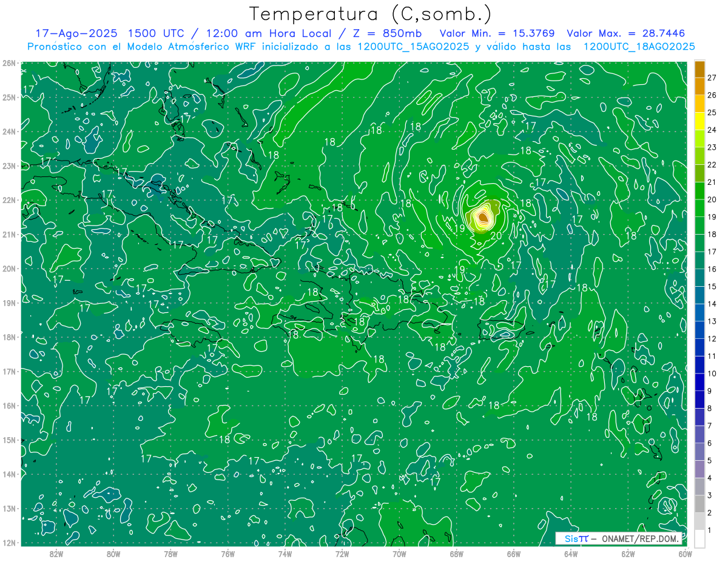Screen dimensions: 728x562
Task: Click the '21N' latitude axis label
Action: point(8,234)
